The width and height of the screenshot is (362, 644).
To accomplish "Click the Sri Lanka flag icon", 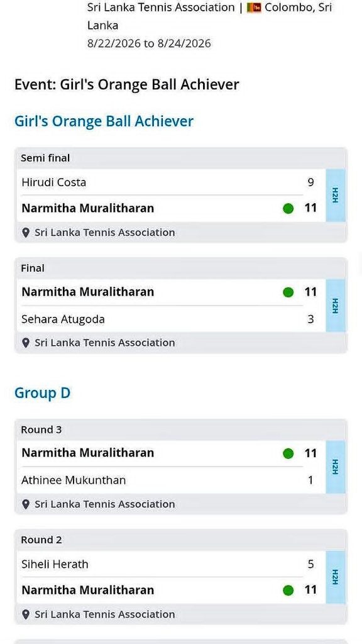I will 254,8.
